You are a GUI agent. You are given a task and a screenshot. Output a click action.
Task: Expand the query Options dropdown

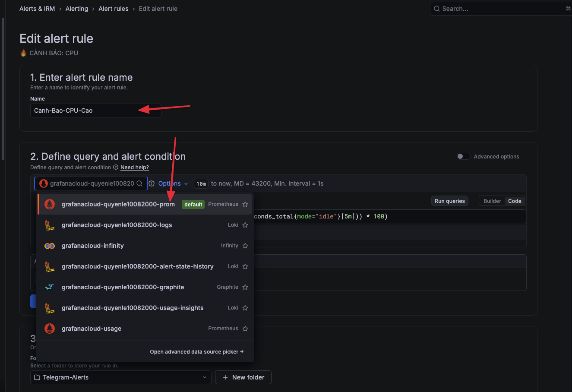click(x=173, y=183)
